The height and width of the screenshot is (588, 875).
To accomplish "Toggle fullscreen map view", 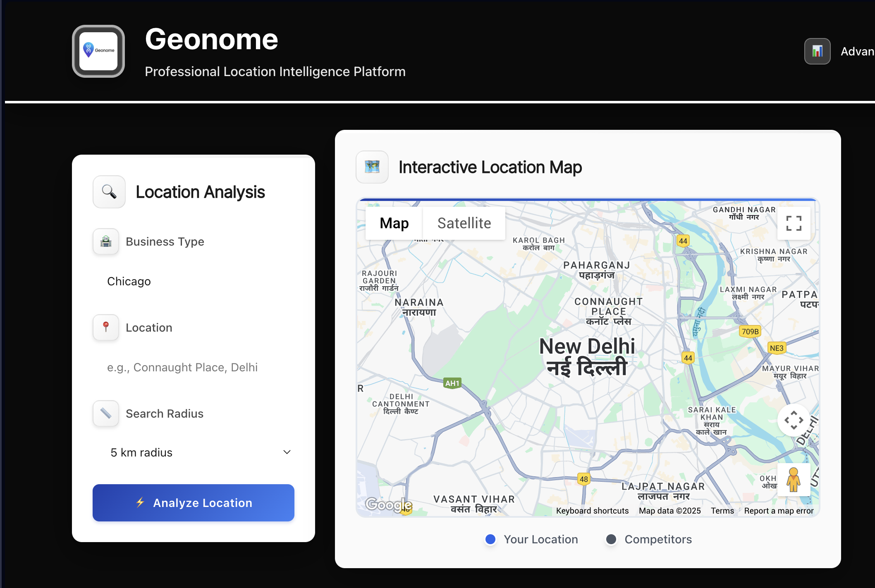I will [794, 223].
